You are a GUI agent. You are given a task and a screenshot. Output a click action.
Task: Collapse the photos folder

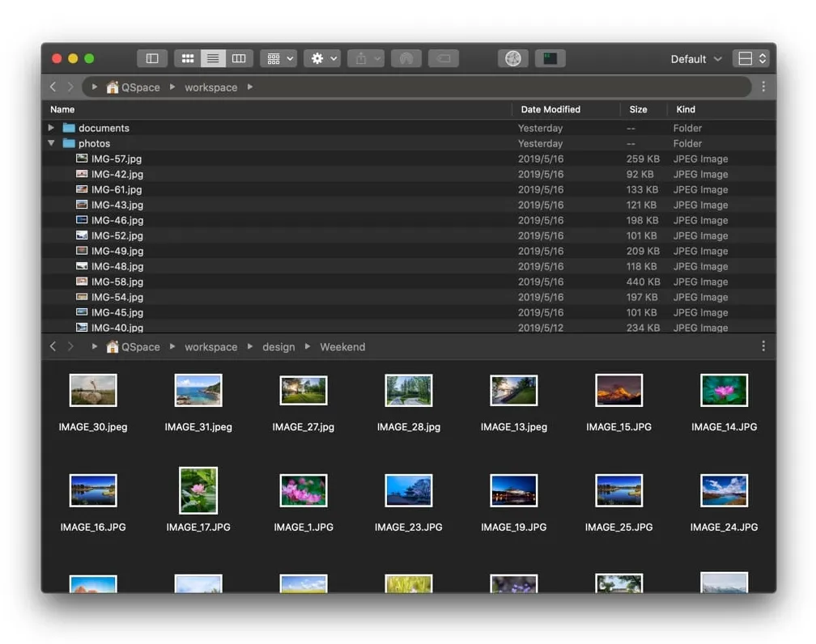pos(52,143)
